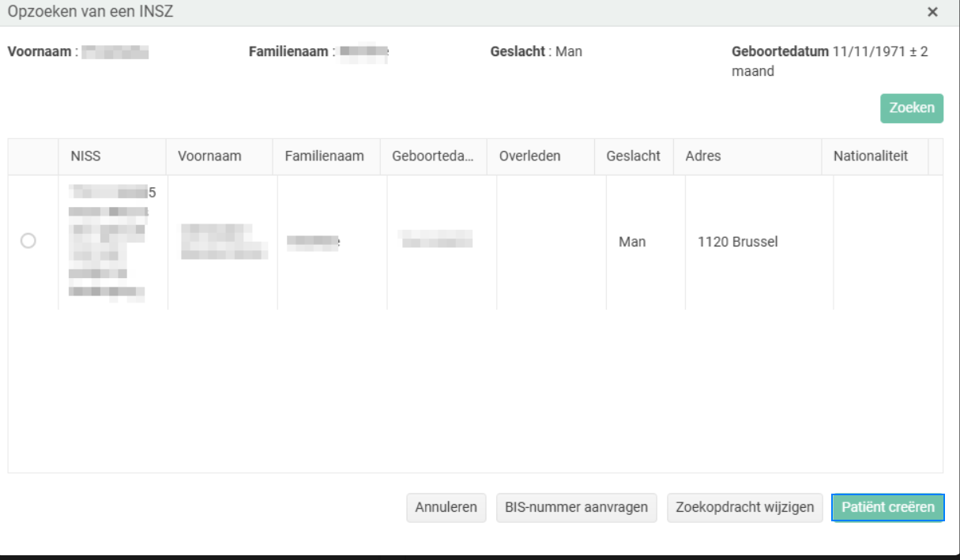Click the Nationaliteit column header

pos(870,156)
